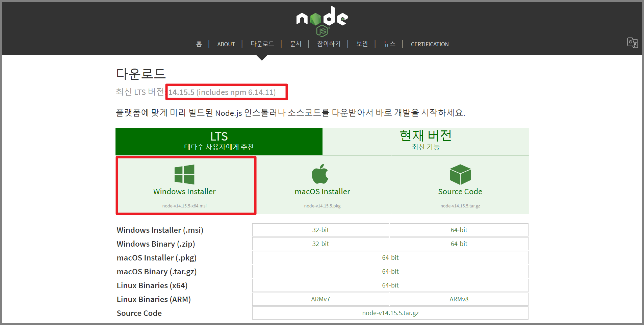The width and height of the screenshot is (644, 325).
Task: Download Linux Binaries (x64) 64-bit
Action: tap(390, 285)
